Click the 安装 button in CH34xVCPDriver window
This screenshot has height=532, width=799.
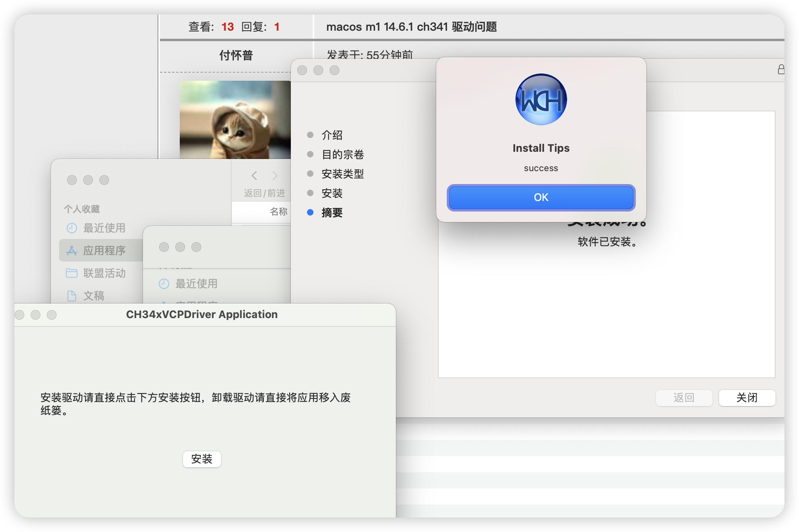(x=202, y=459)
